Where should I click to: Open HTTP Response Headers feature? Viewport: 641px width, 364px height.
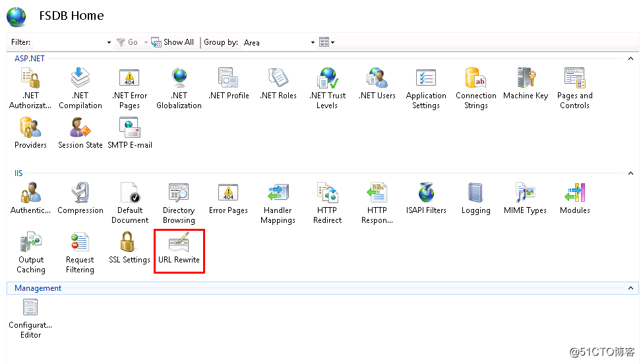coord(377,203)
